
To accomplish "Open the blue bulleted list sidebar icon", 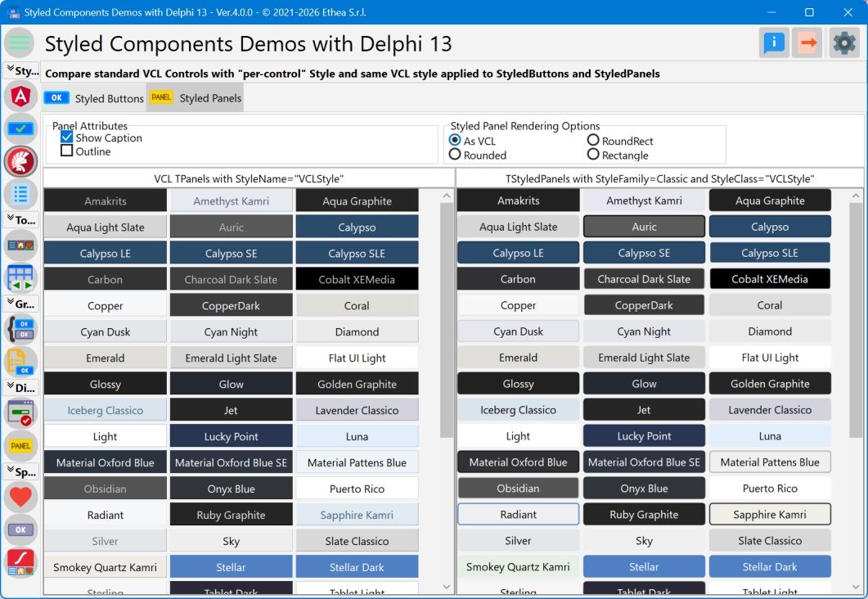I will (20, 194).
